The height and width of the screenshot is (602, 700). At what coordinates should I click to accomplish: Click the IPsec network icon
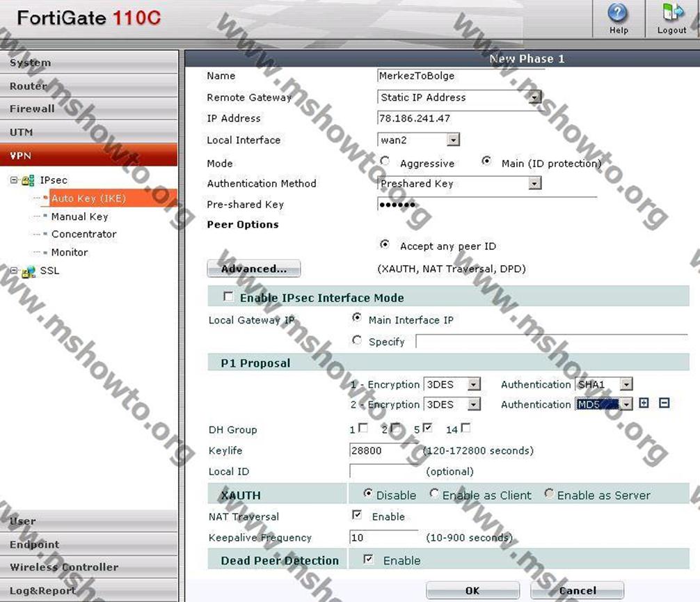coord(28,180)
